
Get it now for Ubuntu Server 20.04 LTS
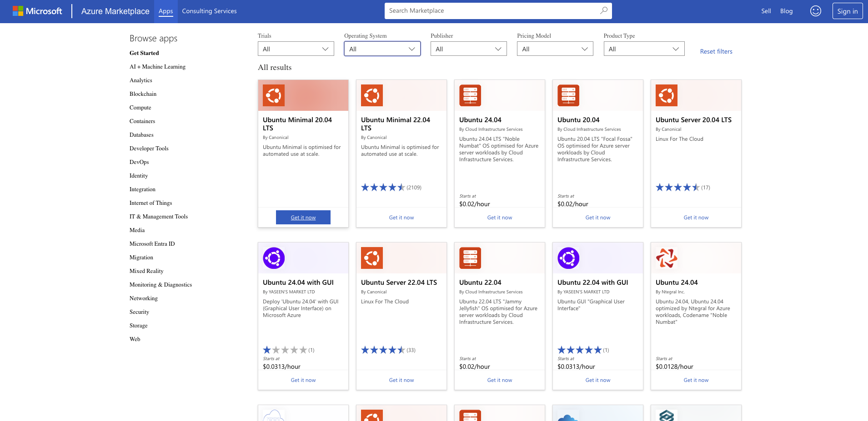696,218
